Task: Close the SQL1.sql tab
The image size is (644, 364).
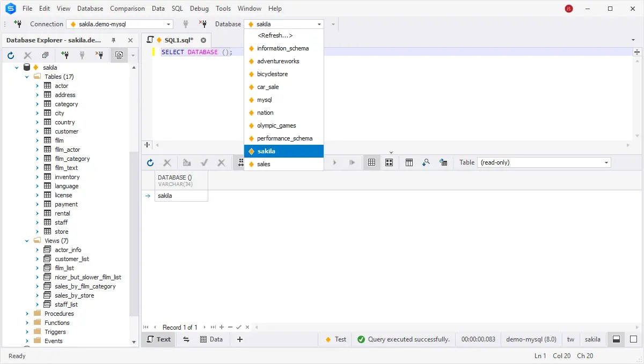Action: click(x=203, y=40)
